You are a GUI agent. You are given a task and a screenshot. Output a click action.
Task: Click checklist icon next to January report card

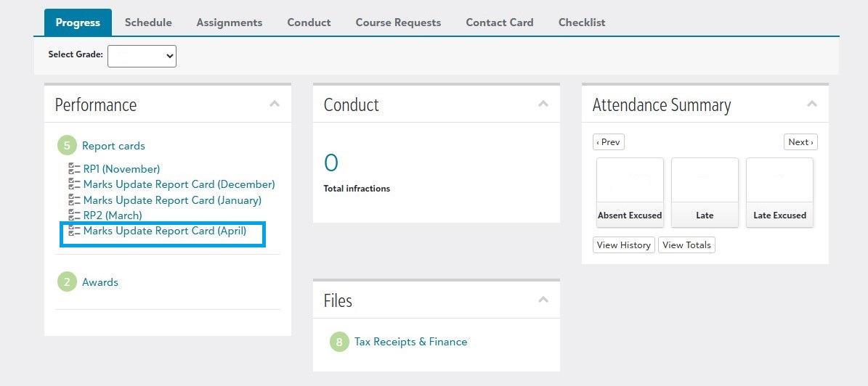coord(74,200)
